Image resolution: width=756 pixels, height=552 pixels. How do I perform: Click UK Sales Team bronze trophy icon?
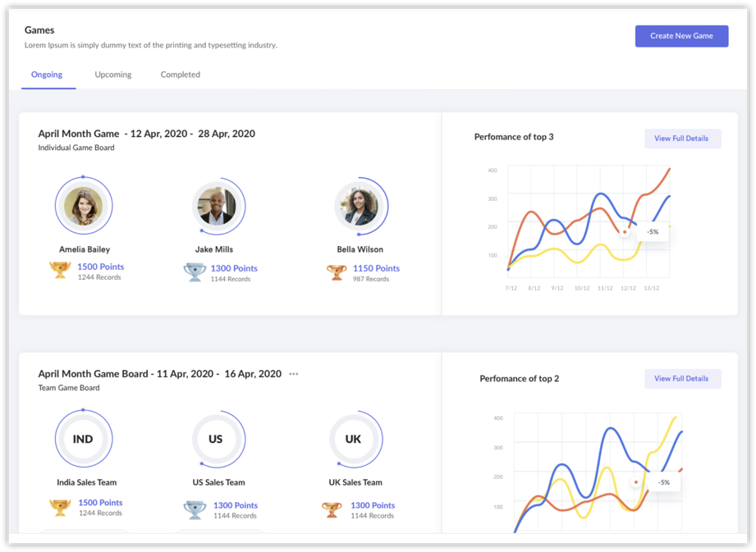point(332,509)
